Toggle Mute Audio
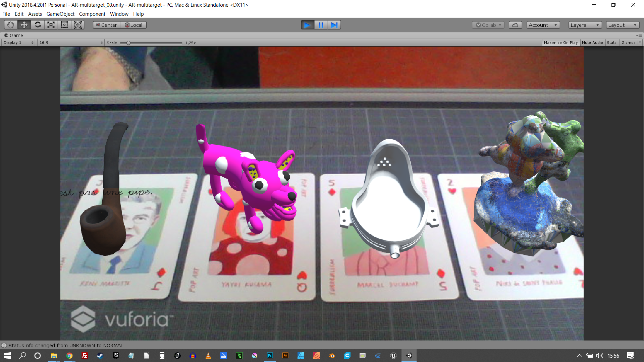Screen dimensions: 644x362 [x=592, y=43]
